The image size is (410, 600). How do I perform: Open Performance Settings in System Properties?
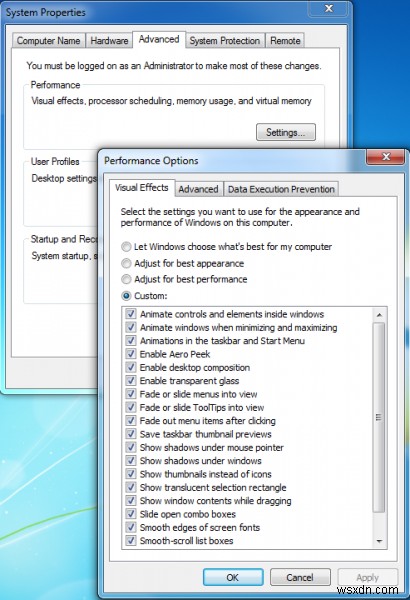286,132
